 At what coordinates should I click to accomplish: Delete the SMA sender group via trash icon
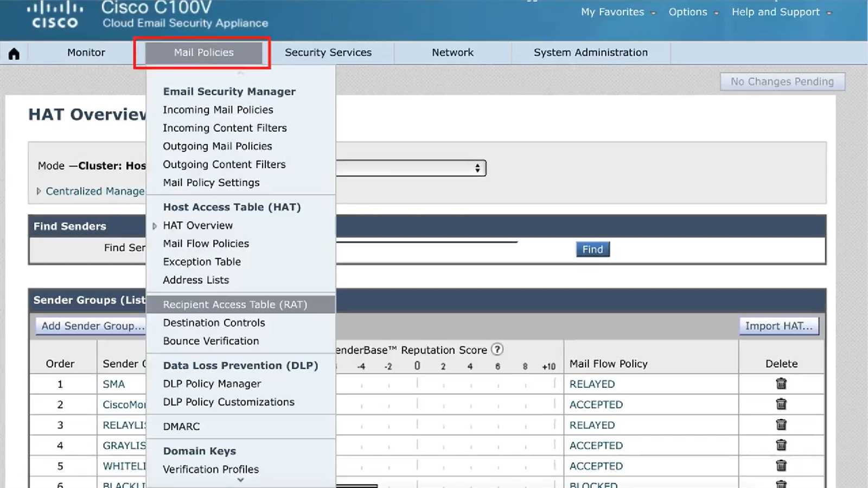[x=781, y=383]
